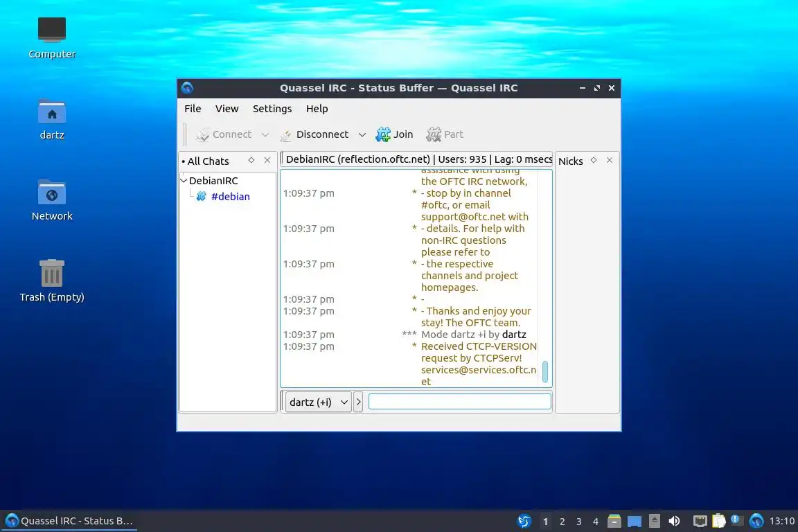
Task: Open the file manager taskbar launcher
Action: (x=614, y=521)
